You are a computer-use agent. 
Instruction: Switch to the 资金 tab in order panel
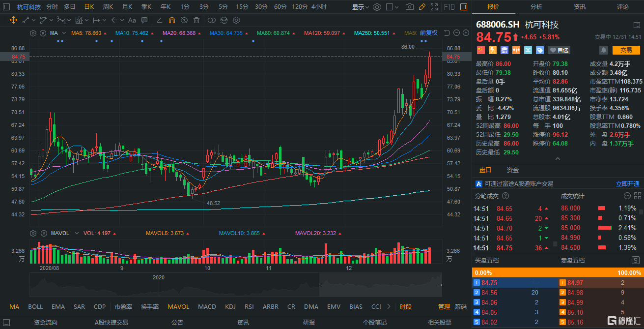click(x=513, y=170)
